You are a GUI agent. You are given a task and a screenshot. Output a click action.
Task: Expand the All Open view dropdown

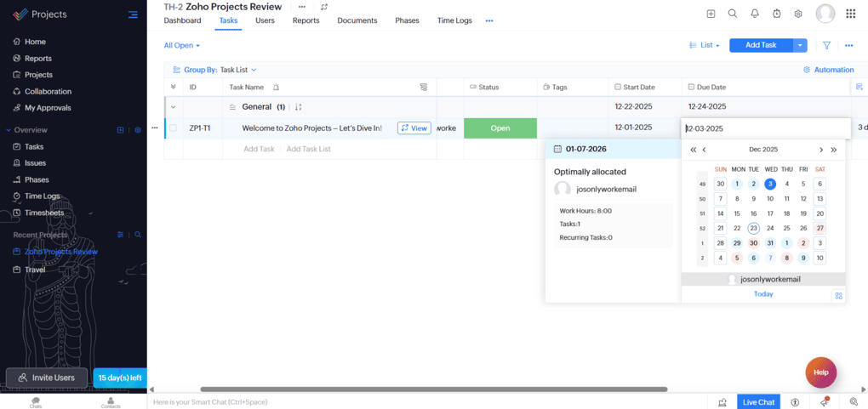[181, 45]
